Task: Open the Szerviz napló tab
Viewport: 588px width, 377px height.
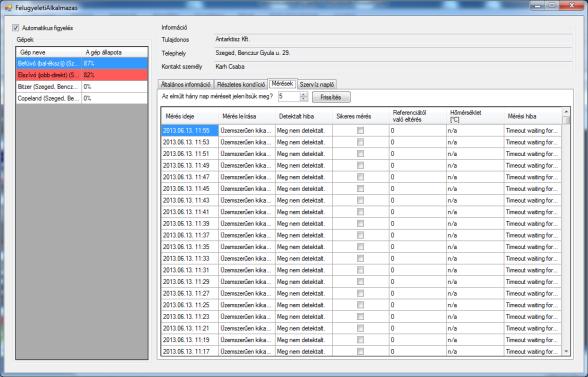Action: point(317,84)
